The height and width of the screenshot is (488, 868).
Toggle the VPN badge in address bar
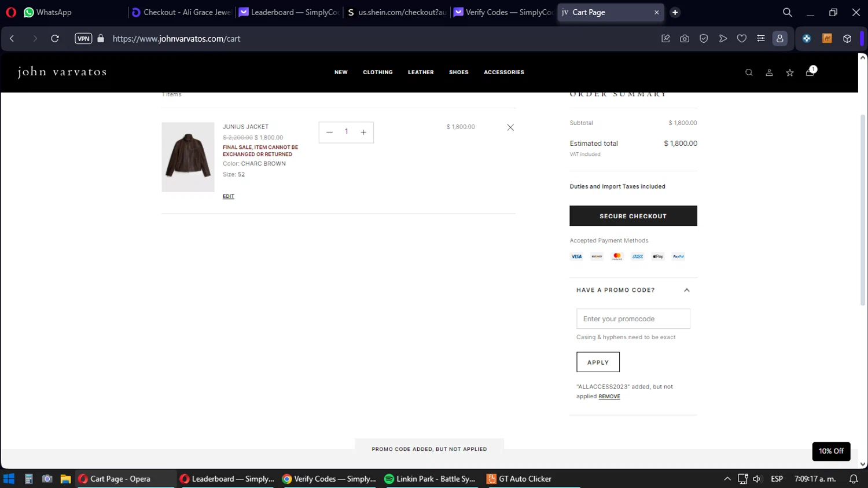pyautogui.click(x=83, y=39)
